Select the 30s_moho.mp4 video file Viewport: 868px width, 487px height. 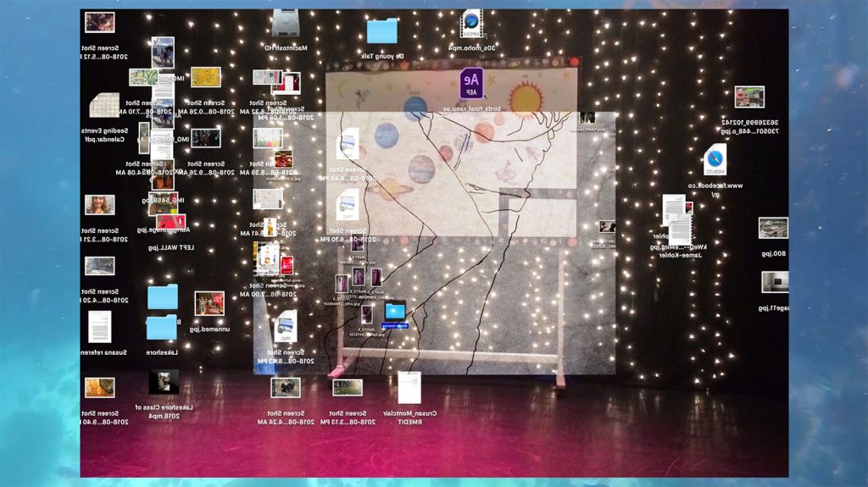[x=472, y=23]
